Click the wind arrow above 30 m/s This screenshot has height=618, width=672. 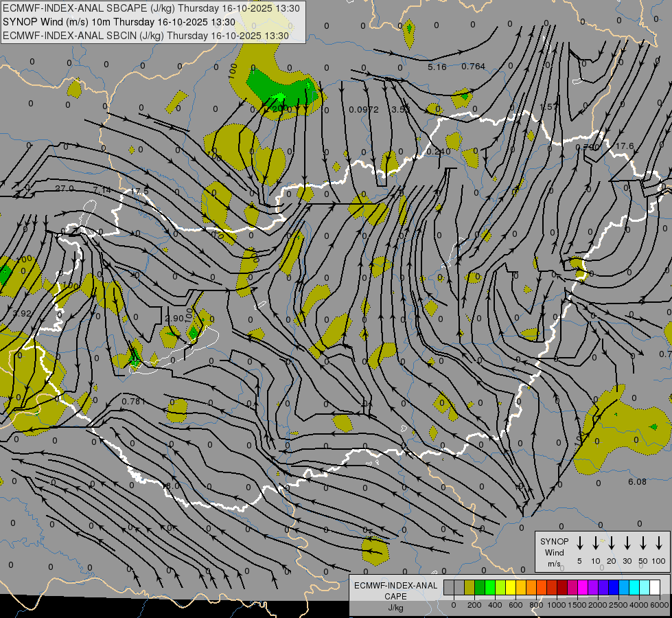tap(627, 542)
